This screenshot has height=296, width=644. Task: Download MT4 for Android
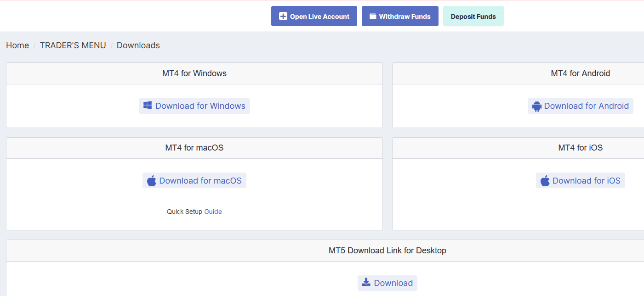click(x=581, y=106)
